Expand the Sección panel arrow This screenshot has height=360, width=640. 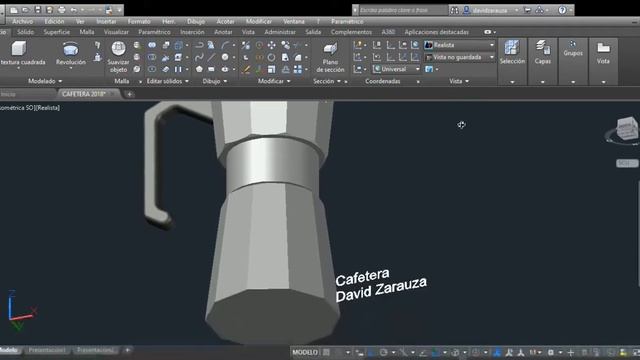coord(339,81)
